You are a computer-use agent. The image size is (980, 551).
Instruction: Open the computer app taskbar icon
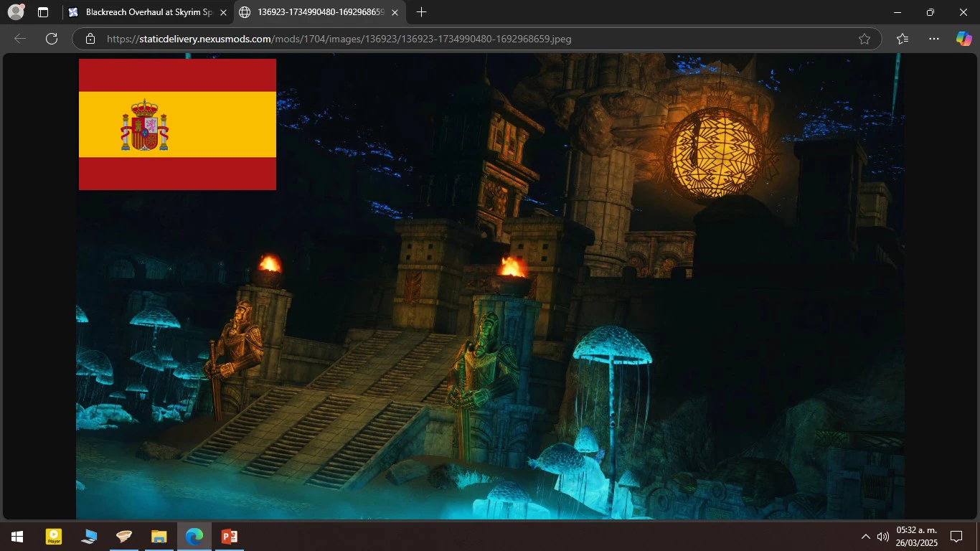point(89,537)
